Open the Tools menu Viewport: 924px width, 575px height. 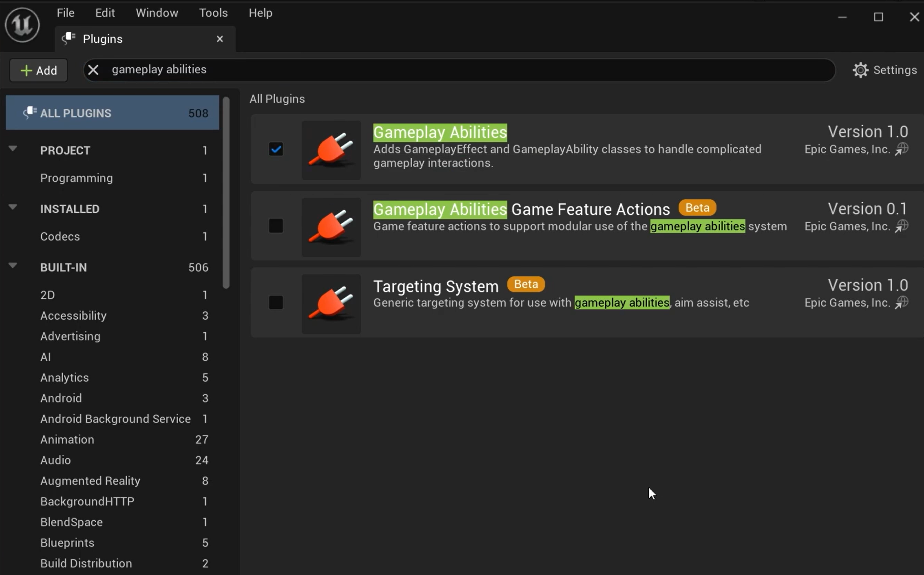[213, 13]
